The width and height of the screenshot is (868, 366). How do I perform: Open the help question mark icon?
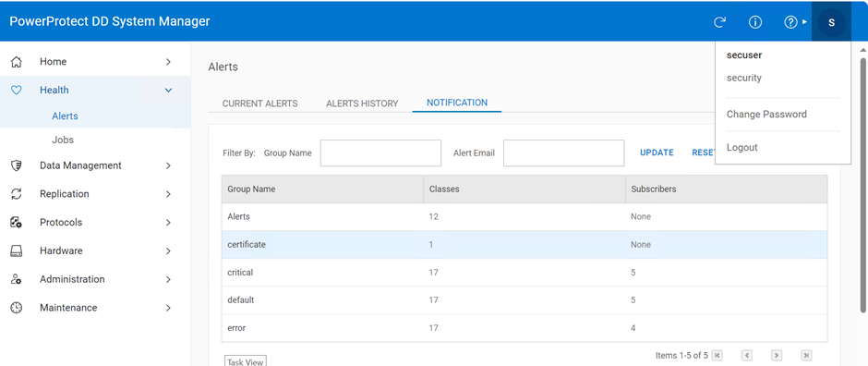point(790,22)
